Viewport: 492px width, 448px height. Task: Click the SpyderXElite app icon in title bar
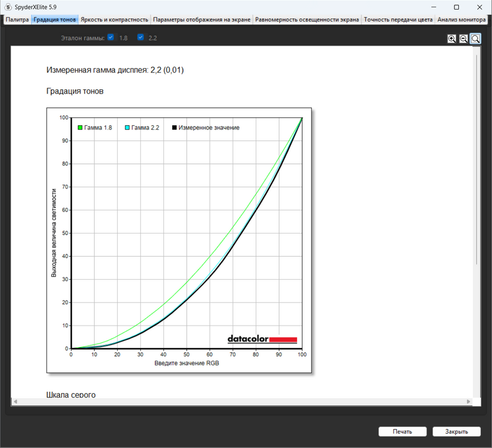[8, 7]
